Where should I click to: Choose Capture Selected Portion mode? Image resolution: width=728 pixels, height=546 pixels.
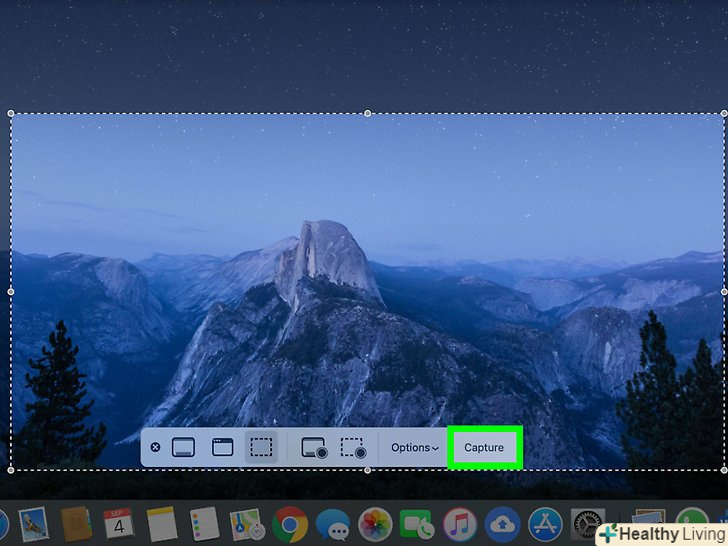click(261, 448)
